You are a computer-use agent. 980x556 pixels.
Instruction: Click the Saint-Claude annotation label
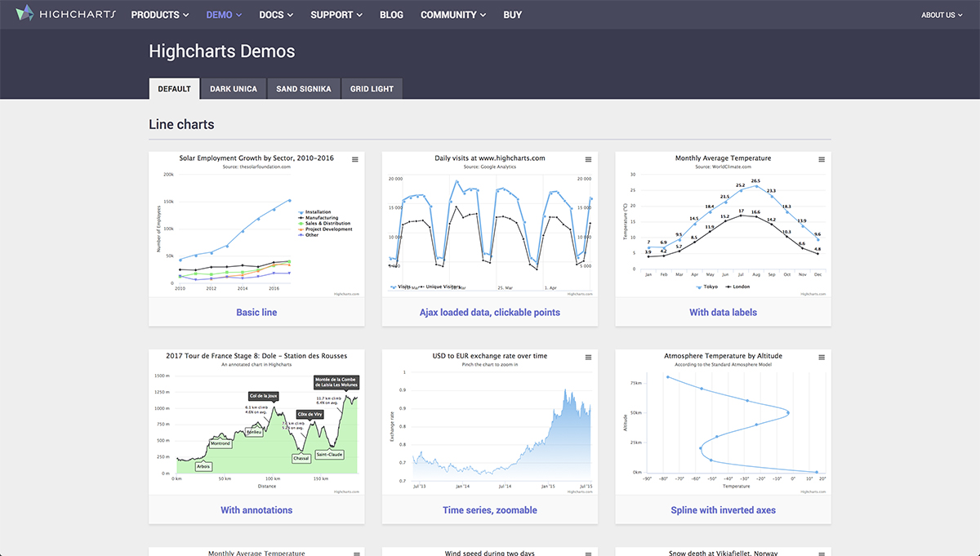pyautogui.click(x=331, y=454)
